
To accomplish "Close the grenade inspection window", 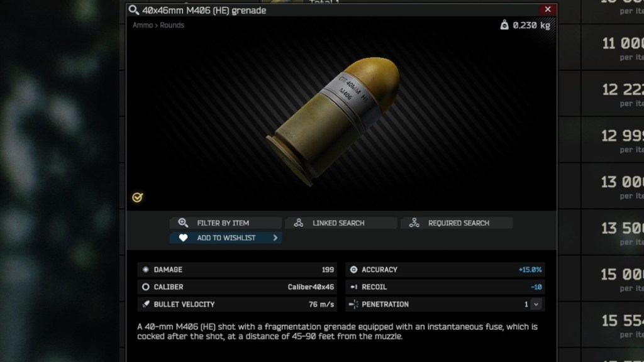I will (x=548, y=9).
